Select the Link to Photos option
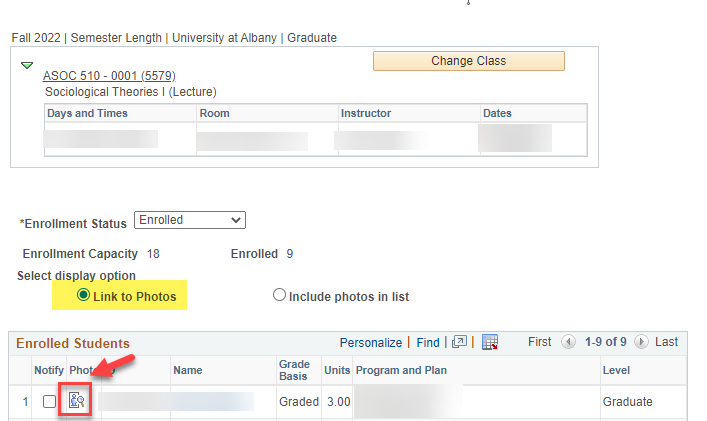Viewport: 707px width, 421px height. (x=84, y=296)
